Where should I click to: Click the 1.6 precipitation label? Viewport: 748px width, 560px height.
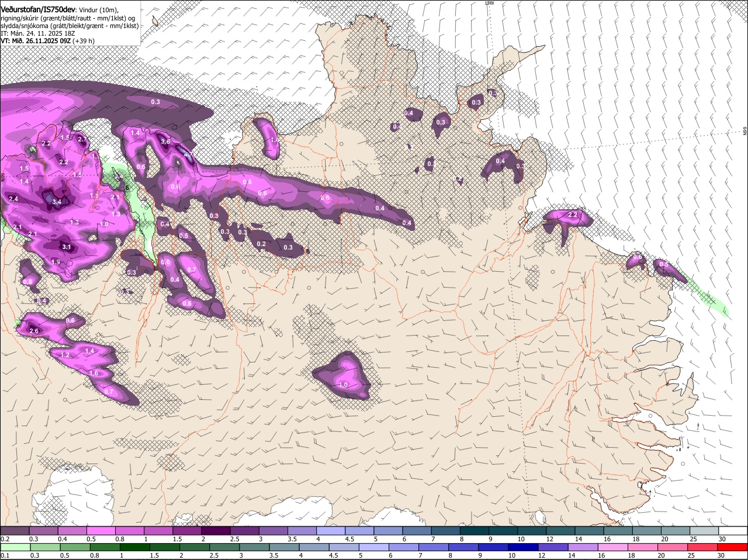[x=93, y=373]
